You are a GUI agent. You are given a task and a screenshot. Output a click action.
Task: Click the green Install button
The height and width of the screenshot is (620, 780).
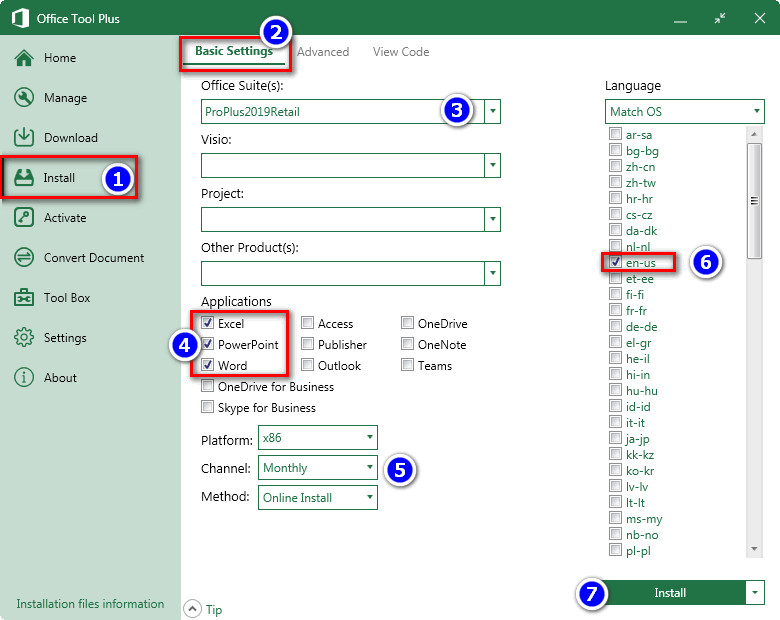[670, 592]
